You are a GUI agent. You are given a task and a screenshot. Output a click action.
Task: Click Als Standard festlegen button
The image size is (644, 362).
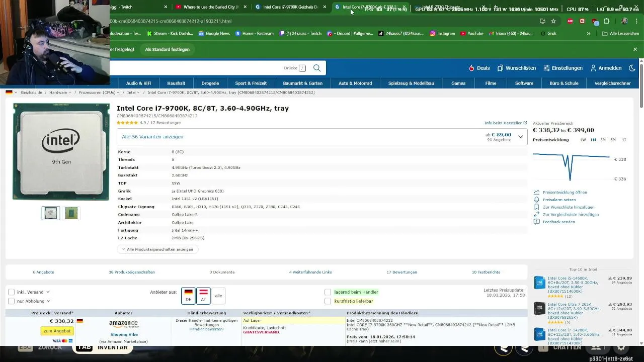tap(167, 49)
